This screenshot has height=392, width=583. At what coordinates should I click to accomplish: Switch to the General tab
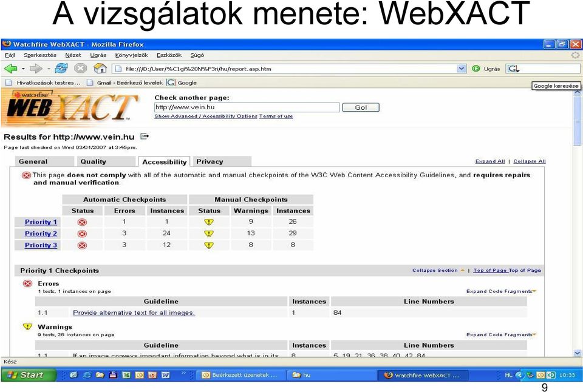(x=44, y=161)
